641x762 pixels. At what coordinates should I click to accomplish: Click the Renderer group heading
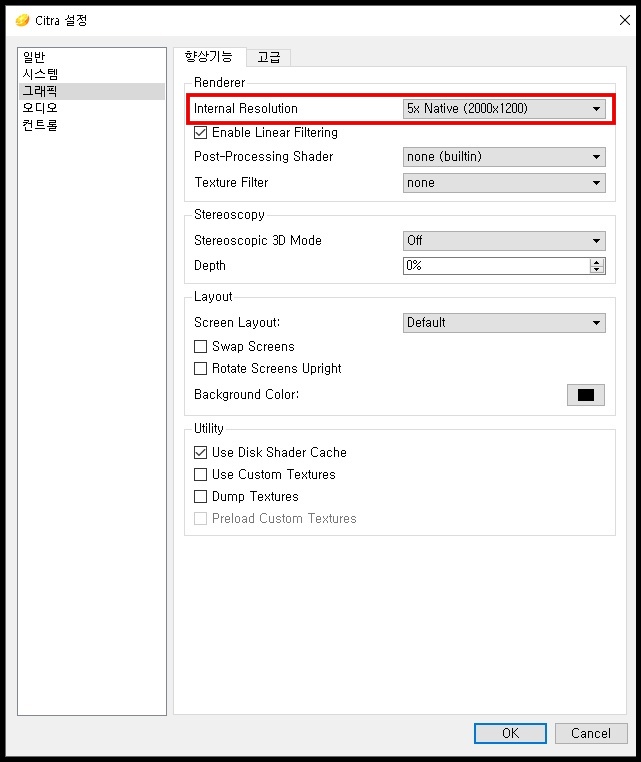pyautogui.click(x=220, y=83)
